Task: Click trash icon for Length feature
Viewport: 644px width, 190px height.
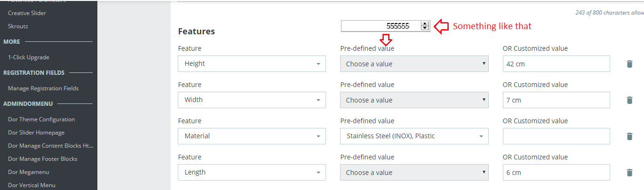Action: [629, 173]
